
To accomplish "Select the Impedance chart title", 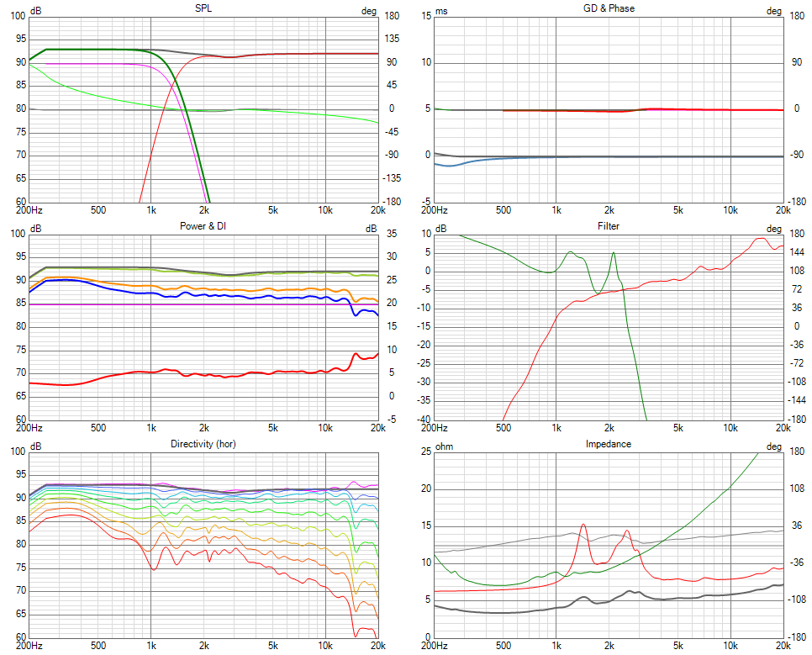I will [x=609, y=444].
